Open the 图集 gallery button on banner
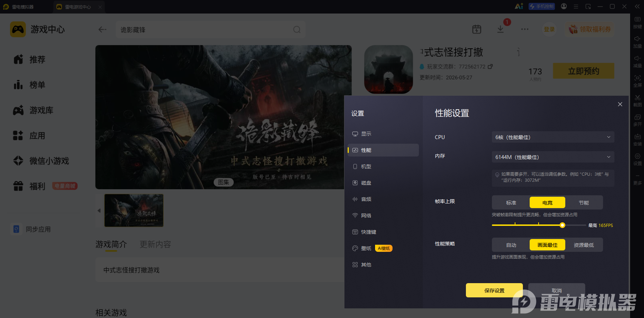The width and height of the screenshot is (644, 318). (224, 182)
